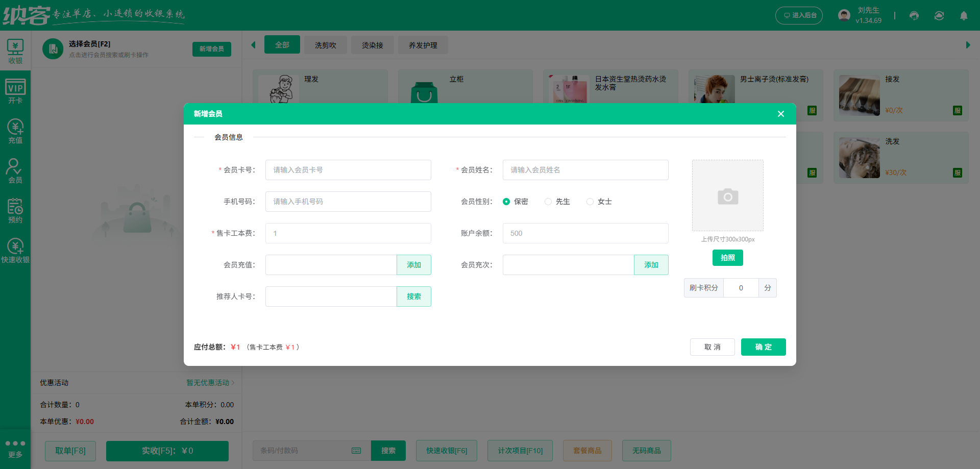Focus the 会员充值 input field
980x469 pixels.
tap(331, 265)
